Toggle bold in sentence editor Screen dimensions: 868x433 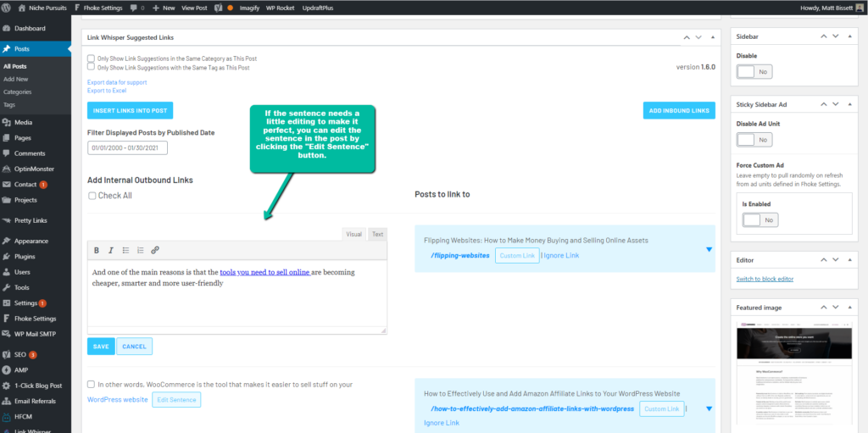point(97,250)
